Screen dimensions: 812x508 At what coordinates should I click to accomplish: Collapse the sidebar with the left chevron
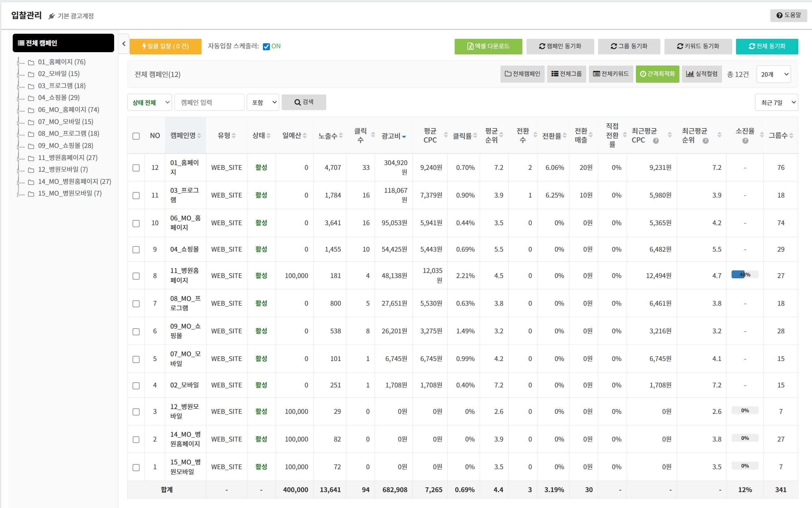124,44
